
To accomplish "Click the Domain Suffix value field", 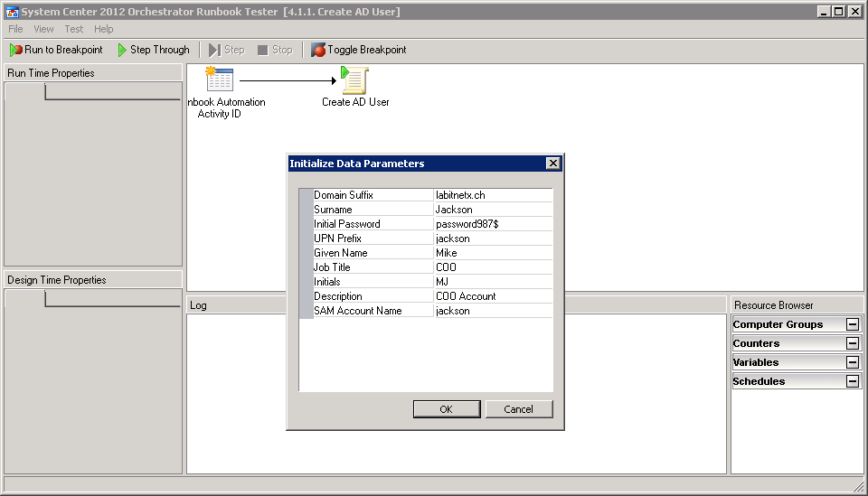I will (x=493, y=195).
